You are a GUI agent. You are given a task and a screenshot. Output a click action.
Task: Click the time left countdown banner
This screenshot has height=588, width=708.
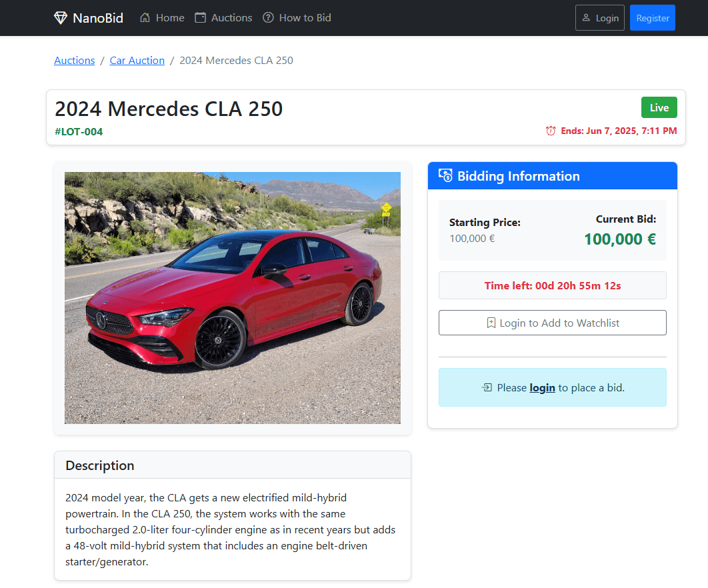[x=552, y=285]
